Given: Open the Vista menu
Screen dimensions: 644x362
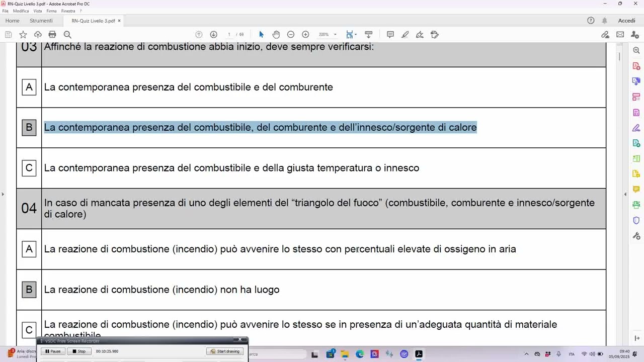Looking at the screenshot, I should [38, 11].
